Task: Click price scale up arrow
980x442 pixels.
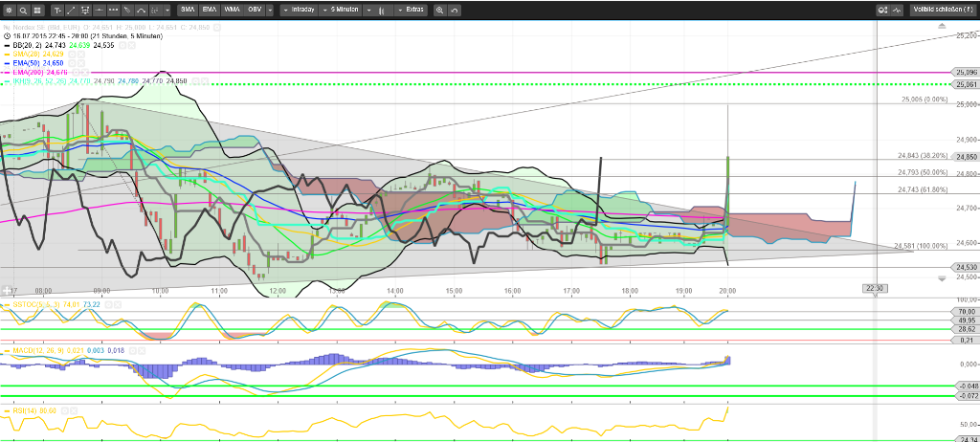Action: [x=942, y=26]
